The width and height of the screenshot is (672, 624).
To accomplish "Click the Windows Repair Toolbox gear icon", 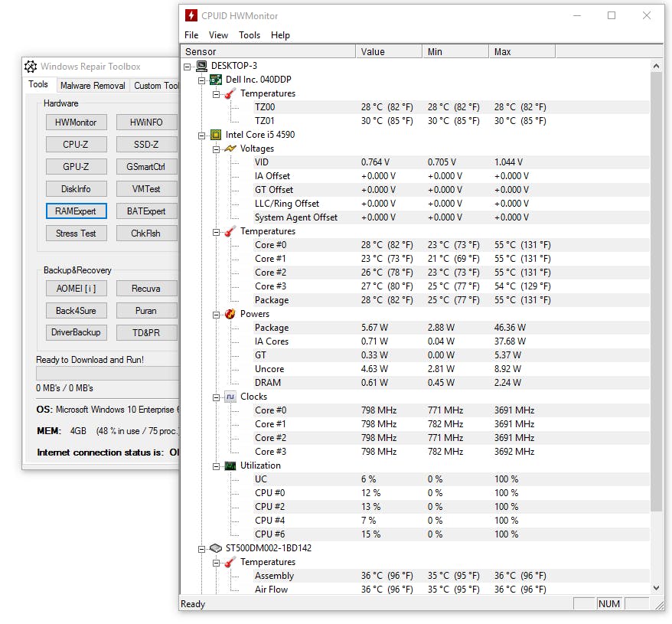I will coord(31,67).
